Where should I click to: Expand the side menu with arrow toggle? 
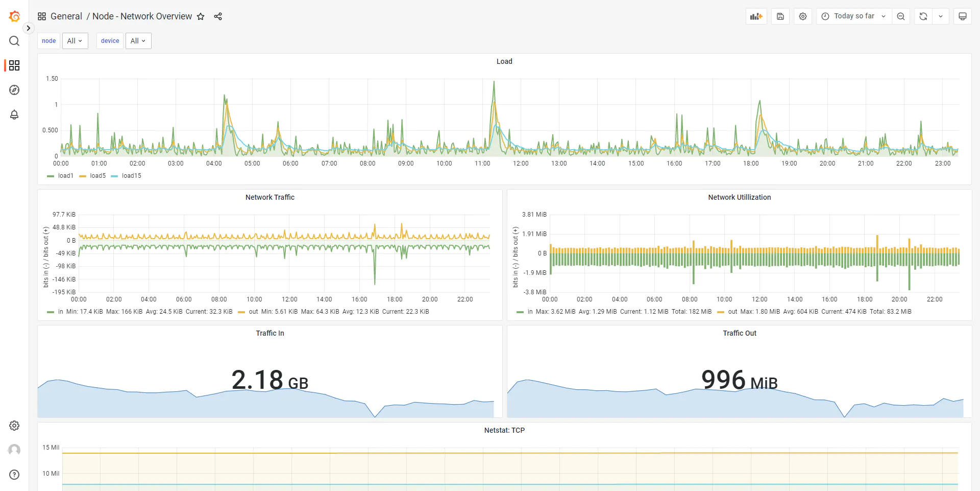tap(29, 28)
